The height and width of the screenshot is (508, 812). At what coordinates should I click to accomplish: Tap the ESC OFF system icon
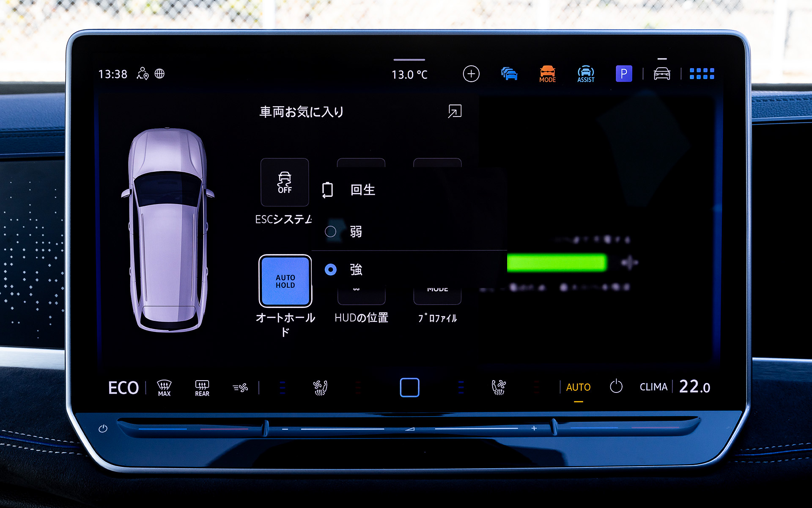click(285, 182)
